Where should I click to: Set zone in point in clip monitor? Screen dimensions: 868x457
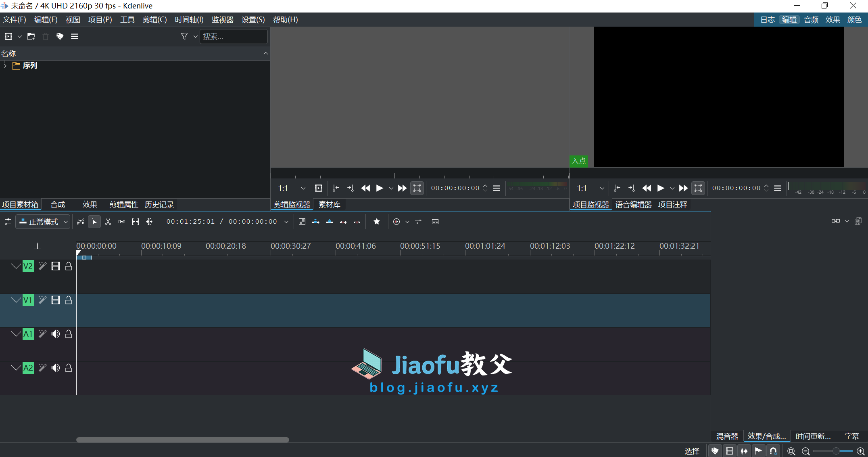click(x=336, y=188)
